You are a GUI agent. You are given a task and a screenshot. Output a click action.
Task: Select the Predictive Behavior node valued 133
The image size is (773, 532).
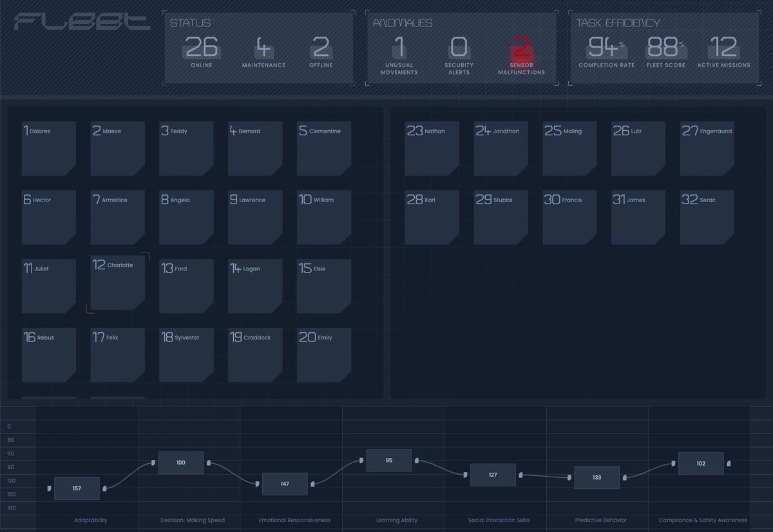point(596,477)
